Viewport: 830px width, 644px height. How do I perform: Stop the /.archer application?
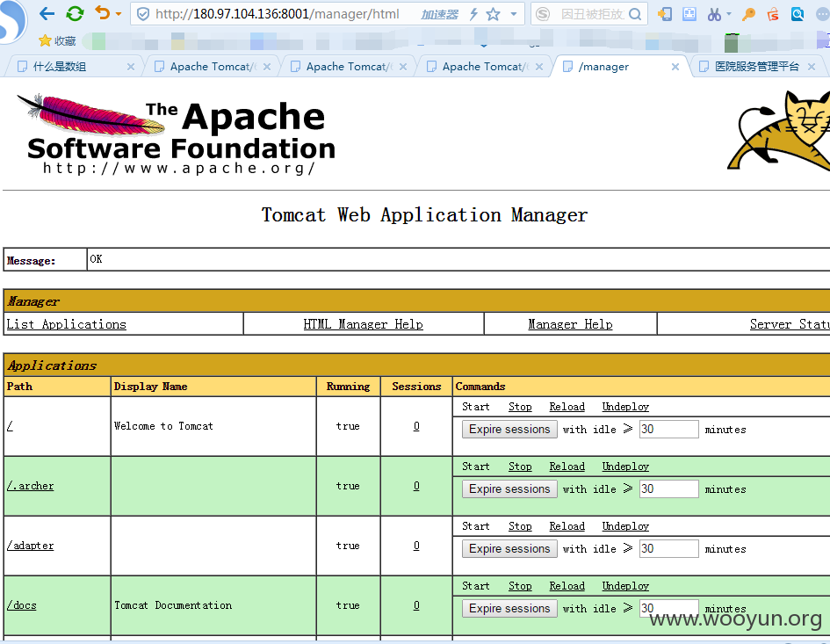pos(520,467)
